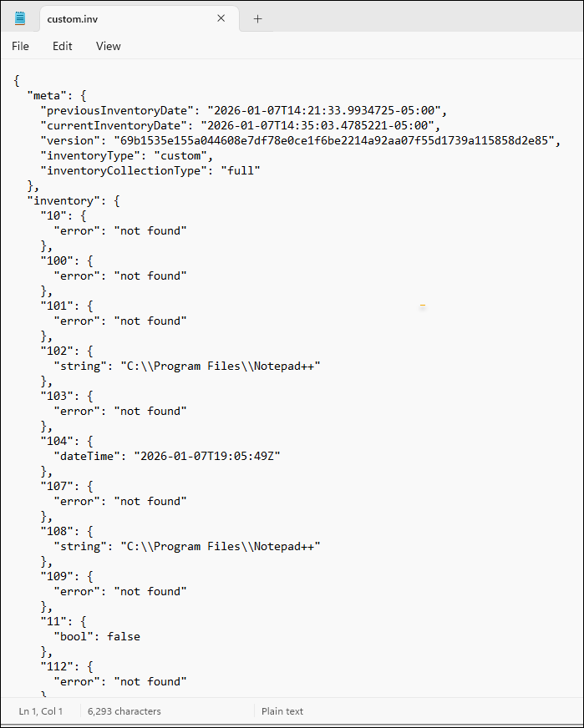Place cursor on the dateTime value line
Viewport: 584px width, 728px height.
pos(167,456)
